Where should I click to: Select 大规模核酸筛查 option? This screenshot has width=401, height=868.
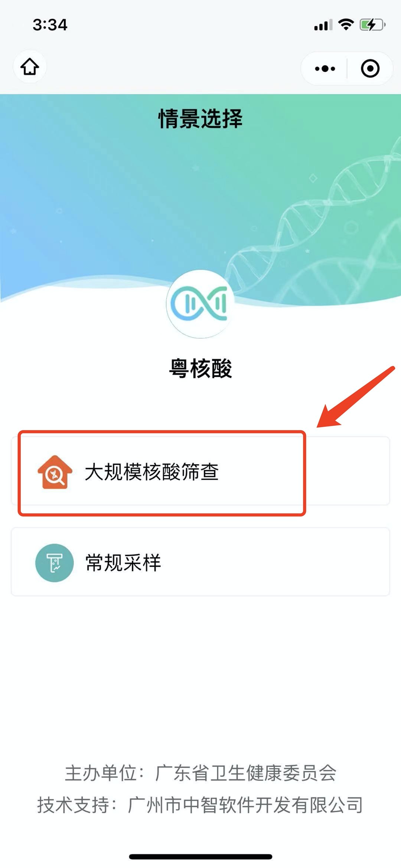[200, 471]
